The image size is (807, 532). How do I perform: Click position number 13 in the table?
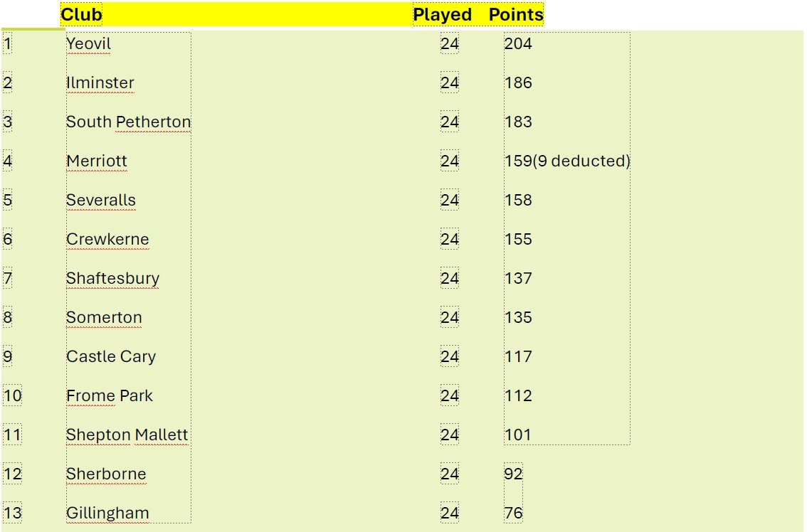(x=12, y=514)
